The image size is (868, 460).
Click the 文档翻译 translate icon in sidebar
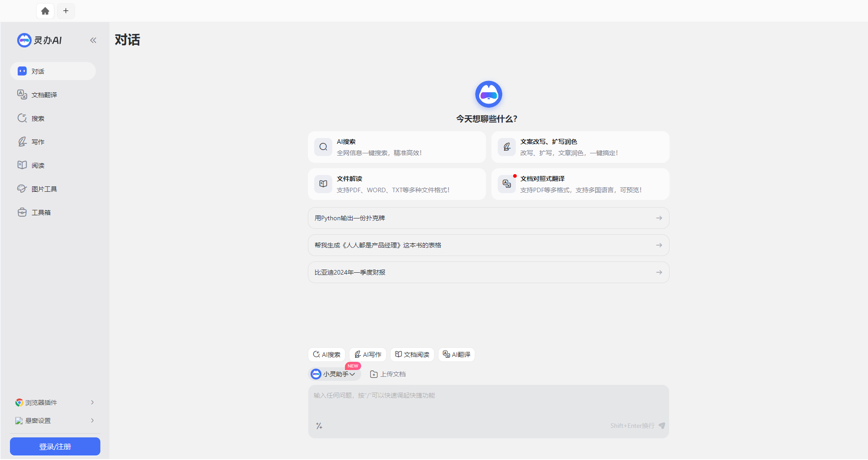click(x=22, y=94)
